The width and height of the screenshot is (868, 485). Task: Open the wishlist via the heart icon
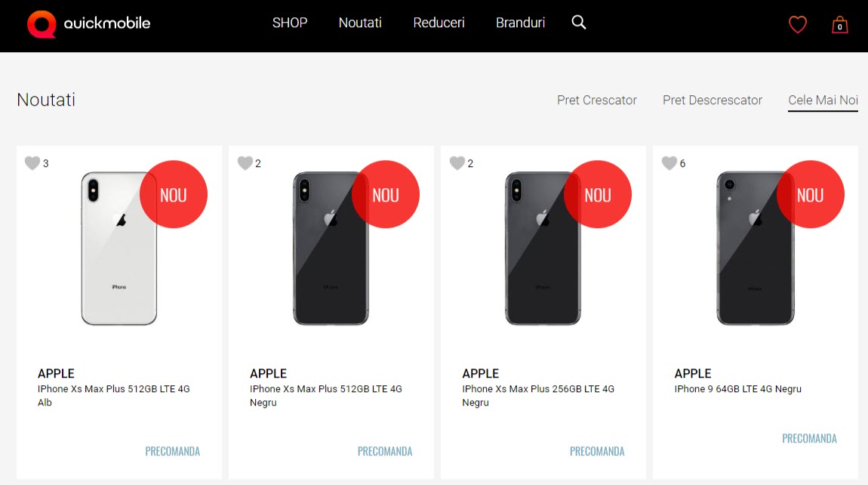coord(798,24)
